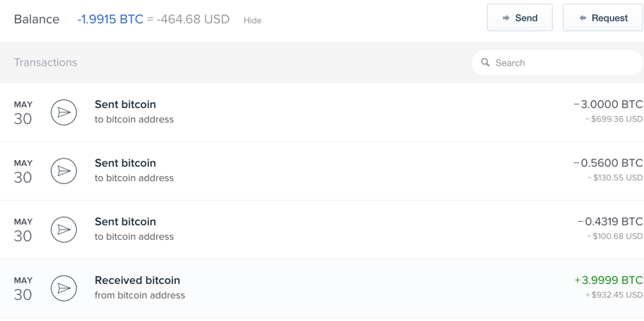Click the -464.68 USD balance value
Image resolution: width=644 pixels, height=321 pixels.
click(x=193, y=20)
